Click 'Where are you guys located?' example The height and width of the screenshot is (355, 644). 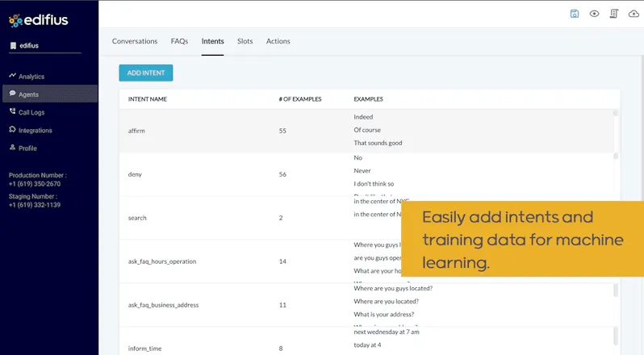click(x=393, y=289)
